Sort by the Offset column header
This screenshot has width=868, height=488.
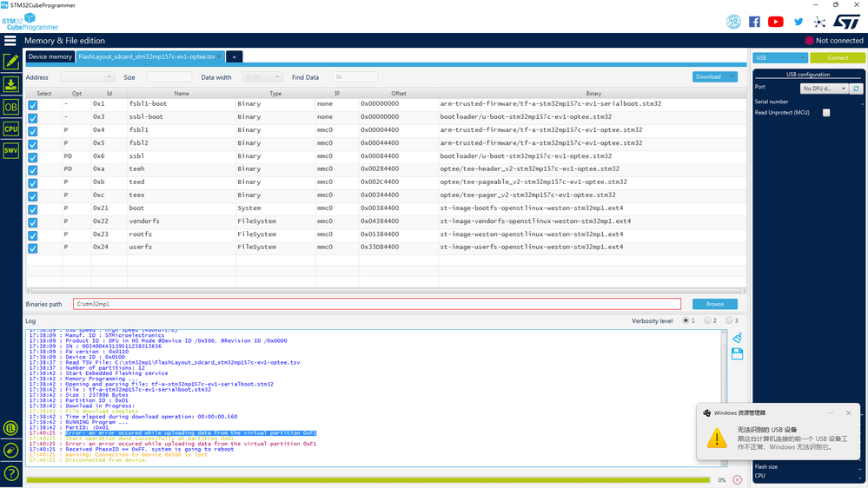399,94
